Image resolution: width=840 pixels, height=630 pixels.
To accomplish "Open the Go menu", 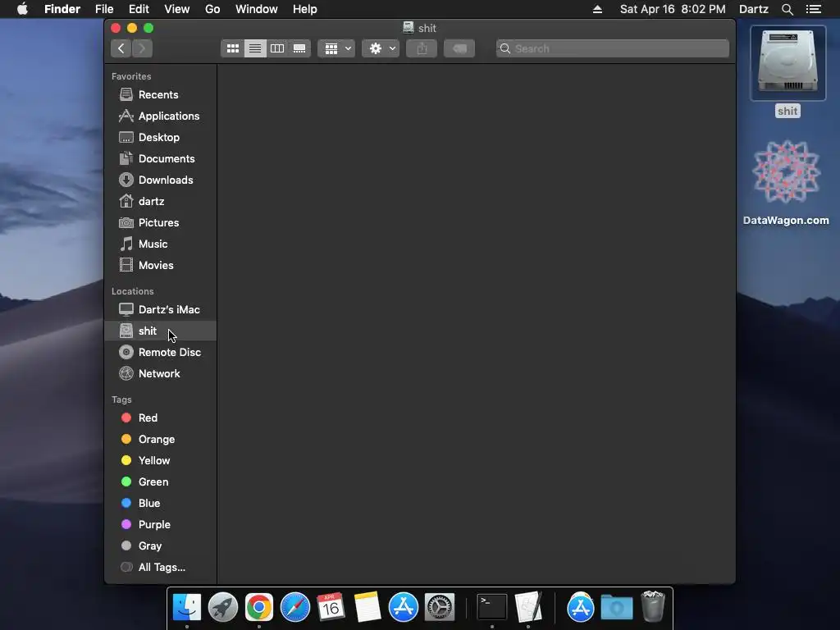I will pos(212,9).
